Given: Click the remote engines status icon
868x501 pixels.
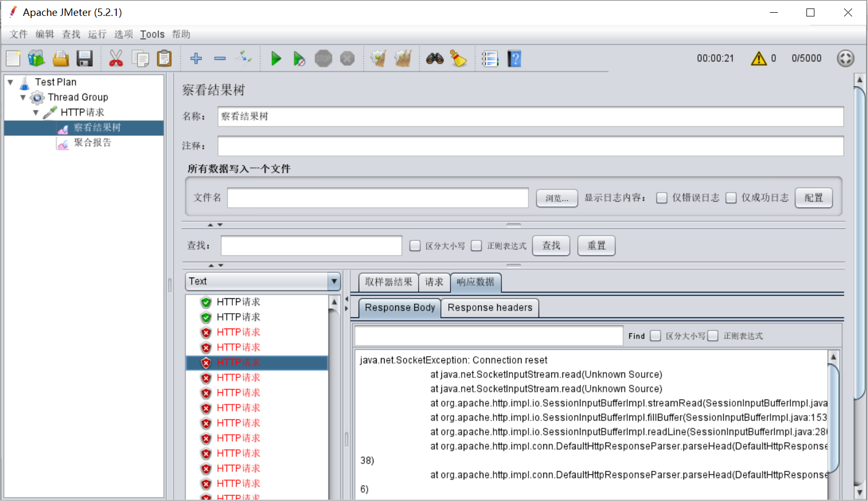Looking at the screenshot, I should pyautogui.click(x=846, y=58).
